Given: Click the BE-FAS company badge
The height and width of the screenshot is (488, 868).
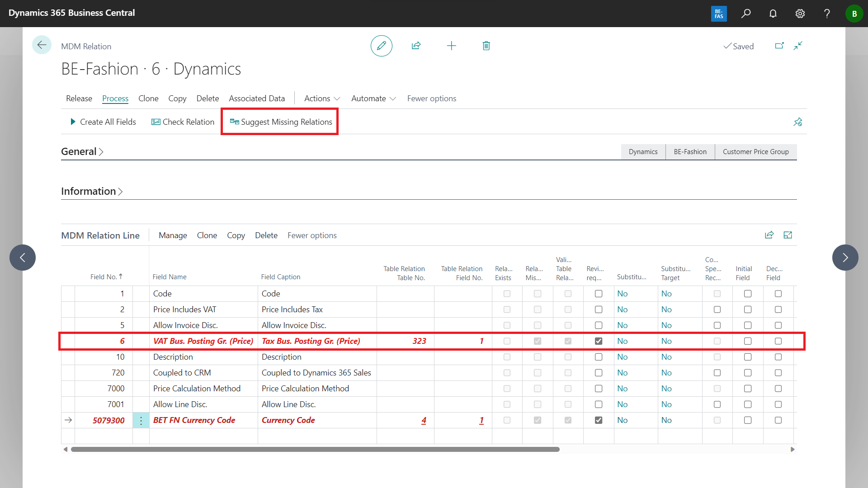Looking at the screenshot, I should [x=719, y=14].
